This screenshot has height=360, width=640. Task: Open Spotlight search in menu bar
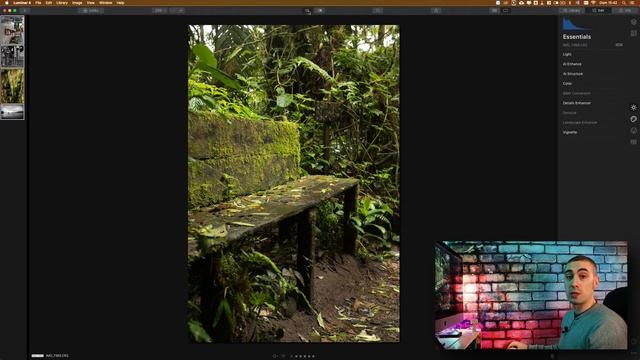(624, 3)
